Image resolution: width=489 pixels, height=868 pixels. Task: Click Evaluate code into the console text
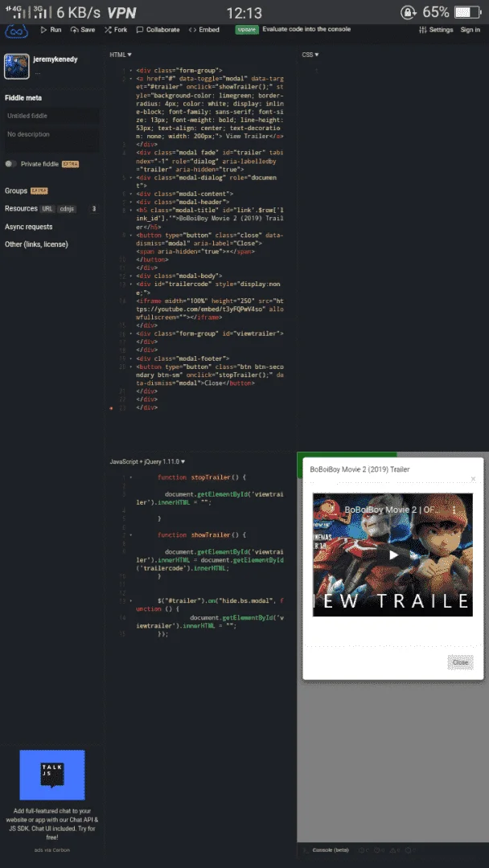point(306,30)
